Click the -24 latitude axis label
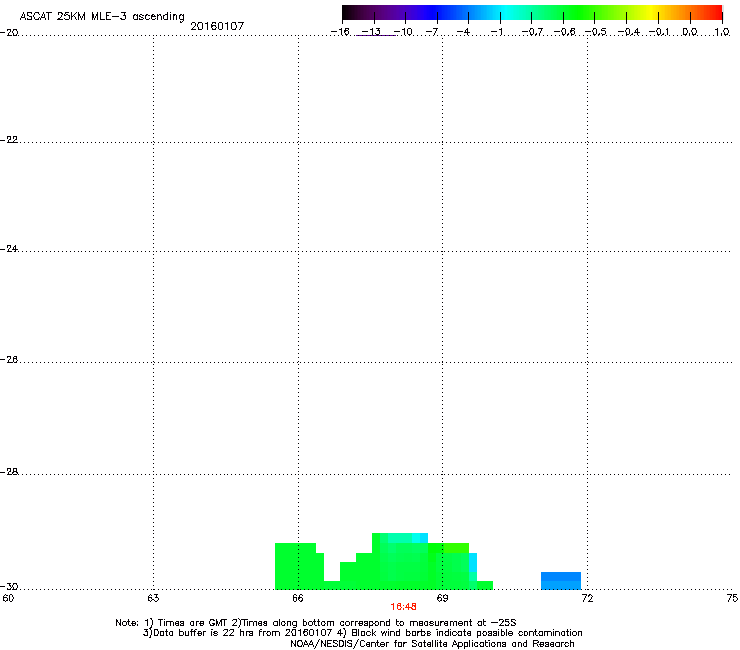740x650 pixels. tap(9, 248)
